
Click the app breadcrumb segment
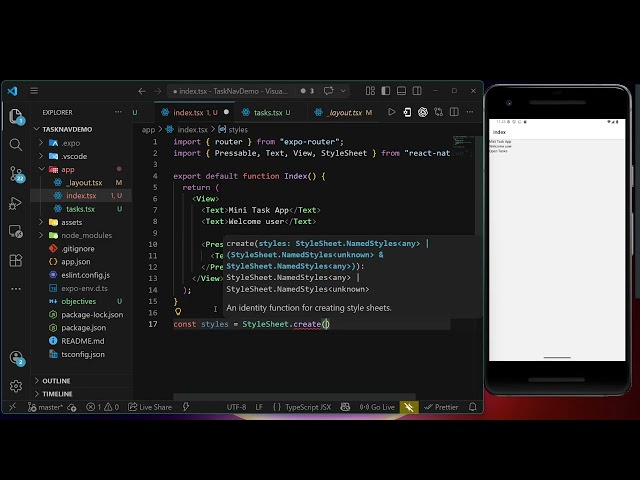point(148,130)
